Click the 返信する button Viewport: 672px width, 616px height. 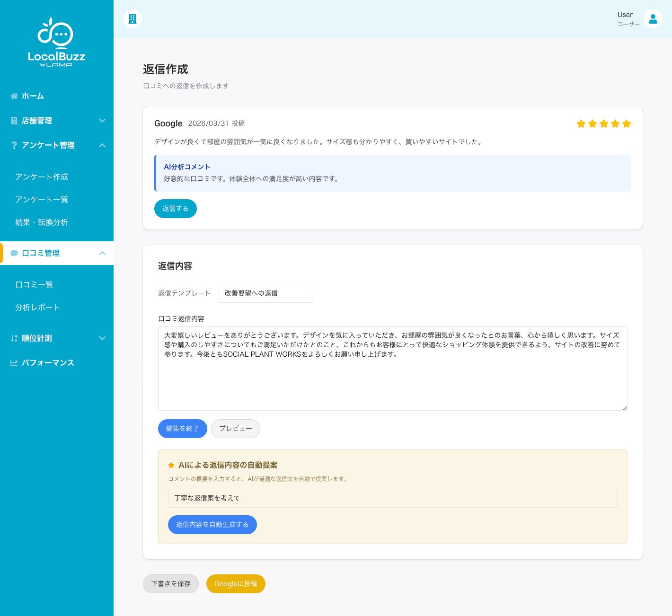click(176, 209)
